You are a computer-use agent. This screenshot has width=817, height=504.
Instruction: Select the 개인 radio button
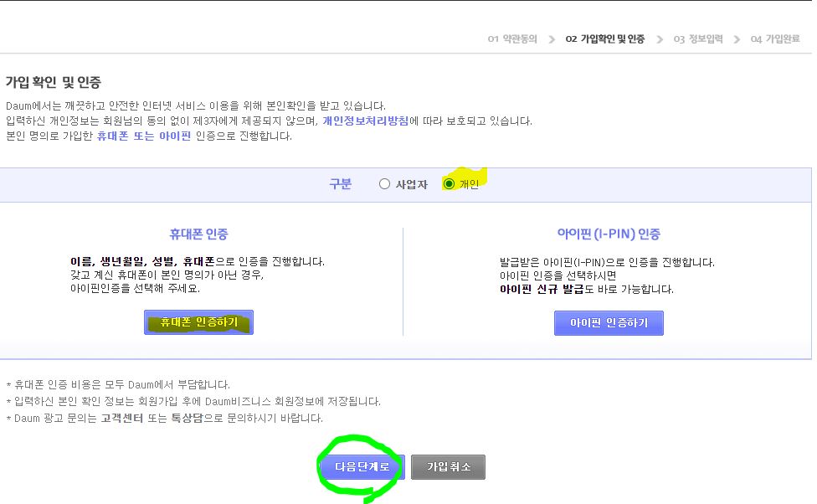pos(450,183)
